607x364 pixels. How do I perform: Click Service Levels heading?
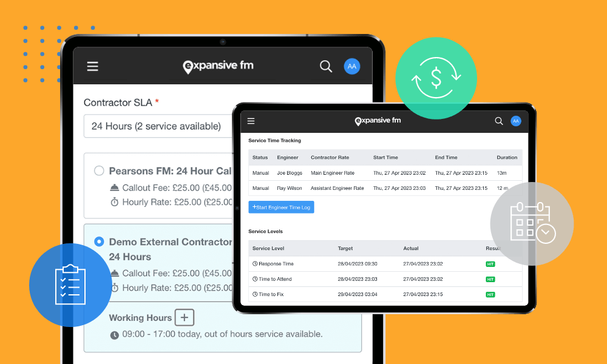266,231
